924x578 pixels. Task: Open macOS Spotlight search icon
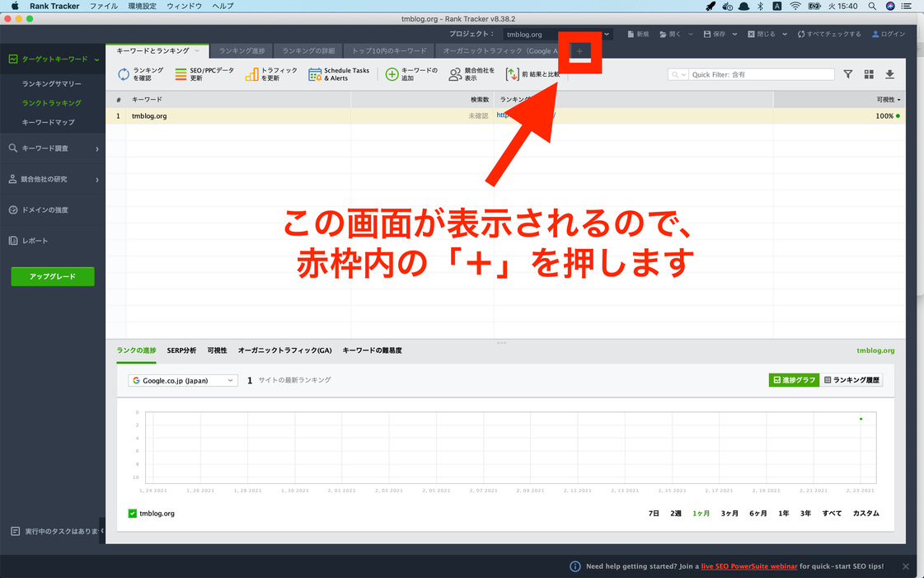[871, 6]
